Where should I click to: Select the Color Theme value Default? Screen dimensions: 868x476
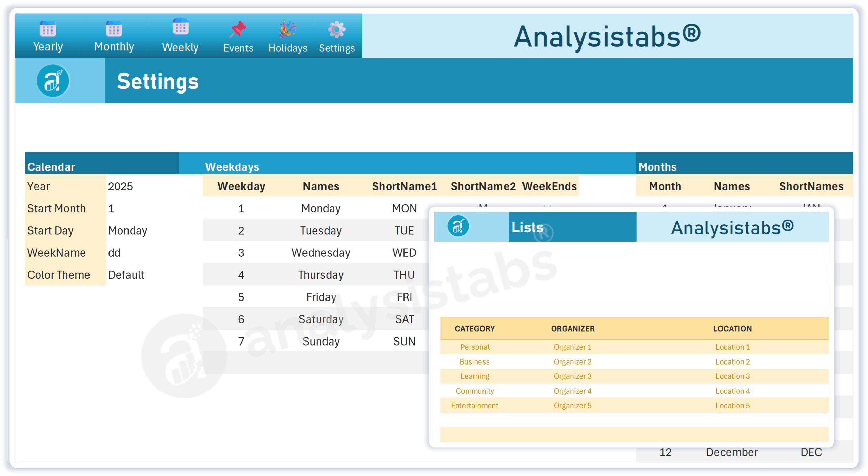(x=126, y=275)
